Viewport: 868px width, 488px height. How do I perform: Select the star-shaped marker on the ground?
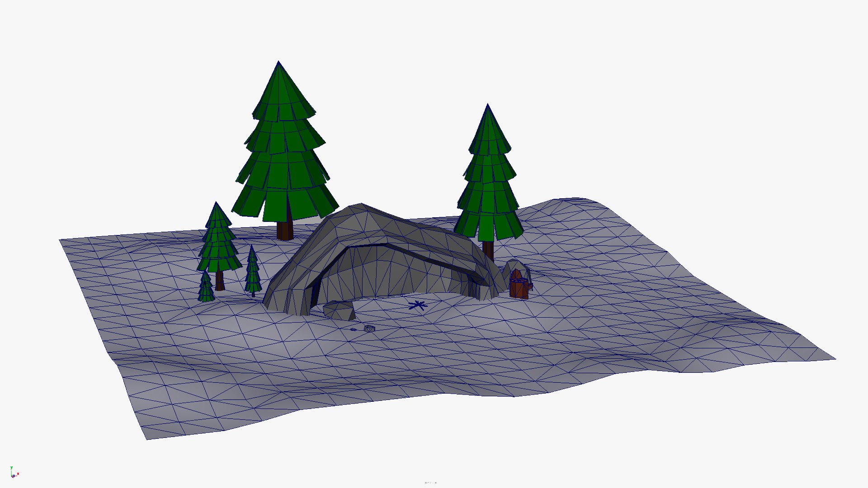click(x=417, y=305)
